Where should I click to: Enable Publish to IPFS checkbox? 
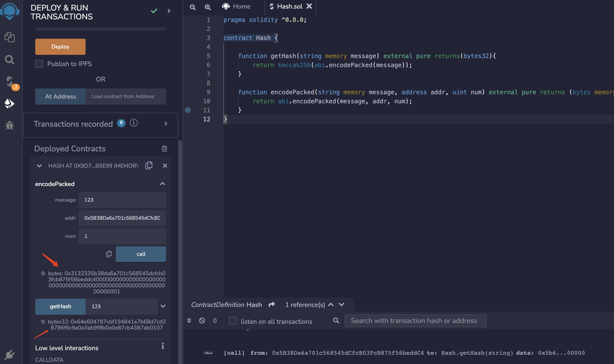[39, 64]
